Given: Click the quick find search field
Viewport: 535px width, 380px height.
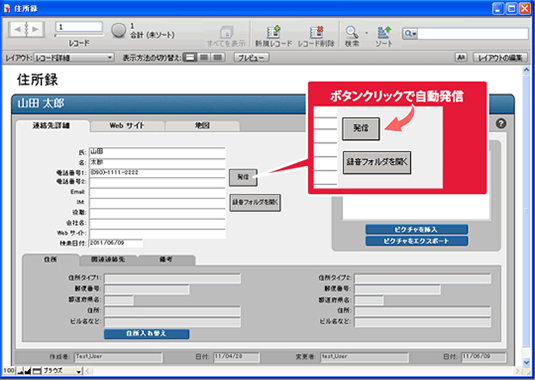Looking at the screenshot, I should pyautogui.click(x=473, y=34).
